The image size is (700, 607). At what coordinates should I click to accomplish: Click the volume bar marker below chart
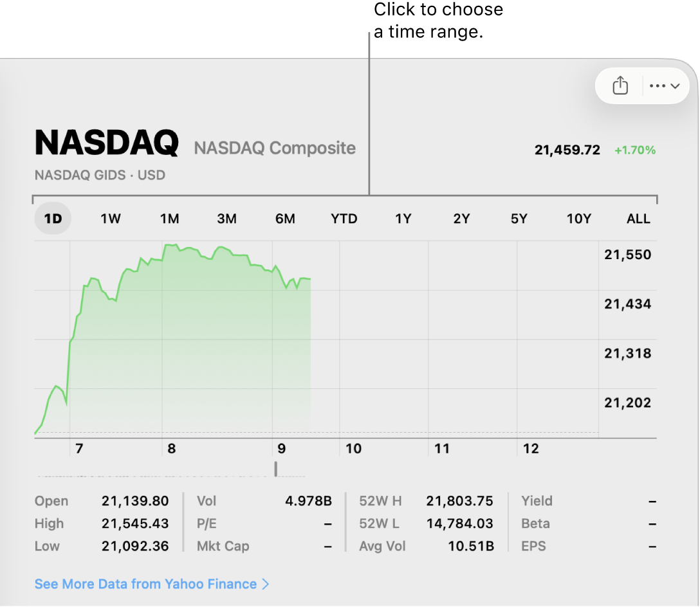pos(276,469)
